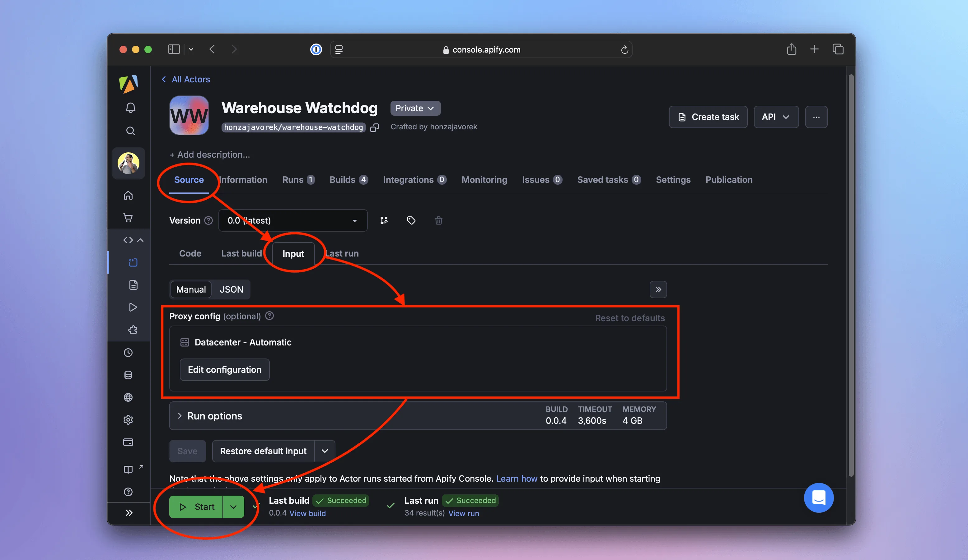Screen dimensions: 968x560
Task: Collapse the sidebar with the double-chevron
Action: point(129,513)
